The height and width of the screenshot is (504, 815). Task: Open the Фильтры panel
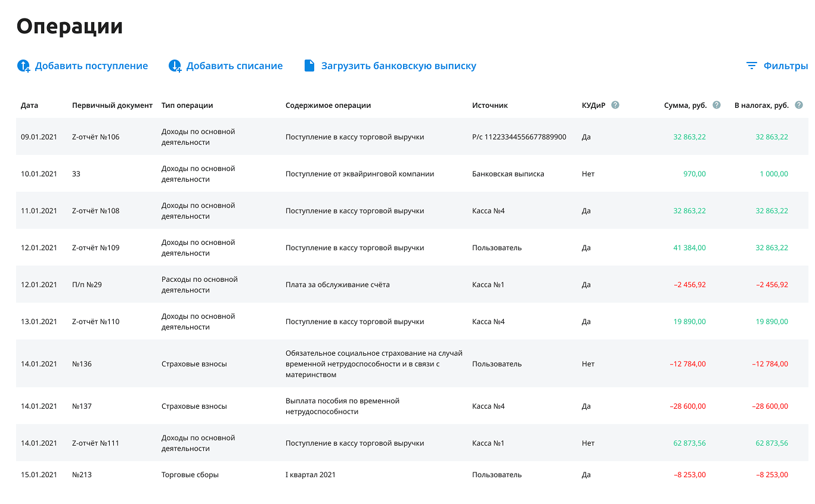tap(786, 66)
